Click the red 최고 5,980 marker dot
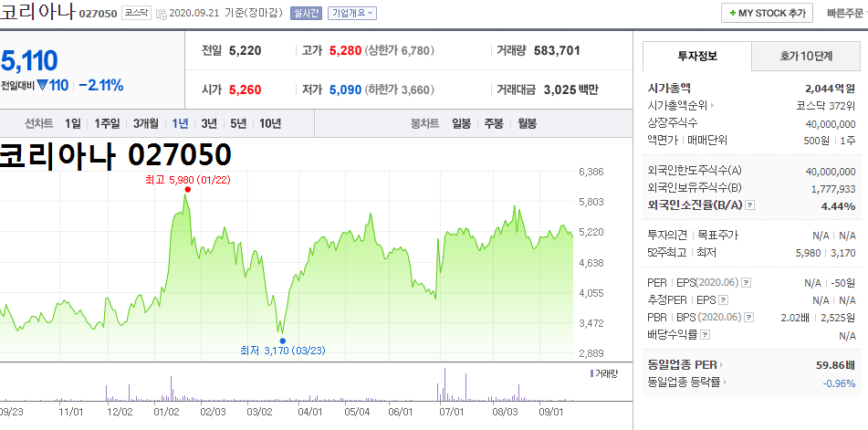 click(188, 189)
